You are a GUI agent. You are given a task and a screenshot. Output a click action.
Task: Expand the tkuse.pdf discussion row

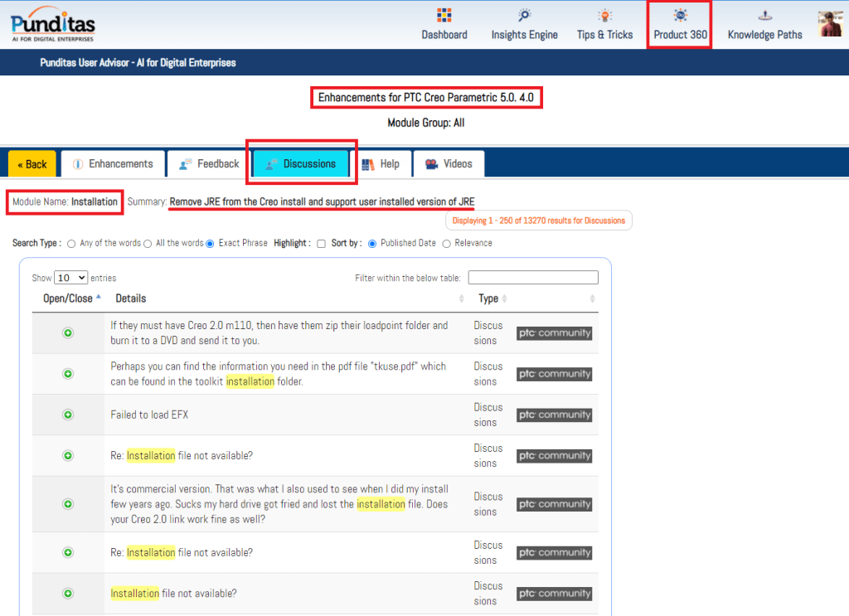click(68, 374)
